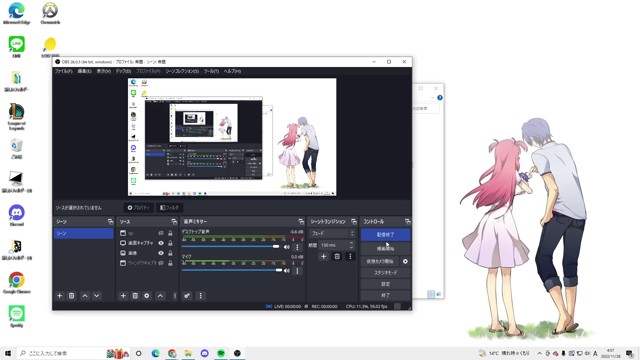The height and width of the screenshot is (360, 640).
Task: Toggle lock on the first source row
Action: click(x=170, y=233)
